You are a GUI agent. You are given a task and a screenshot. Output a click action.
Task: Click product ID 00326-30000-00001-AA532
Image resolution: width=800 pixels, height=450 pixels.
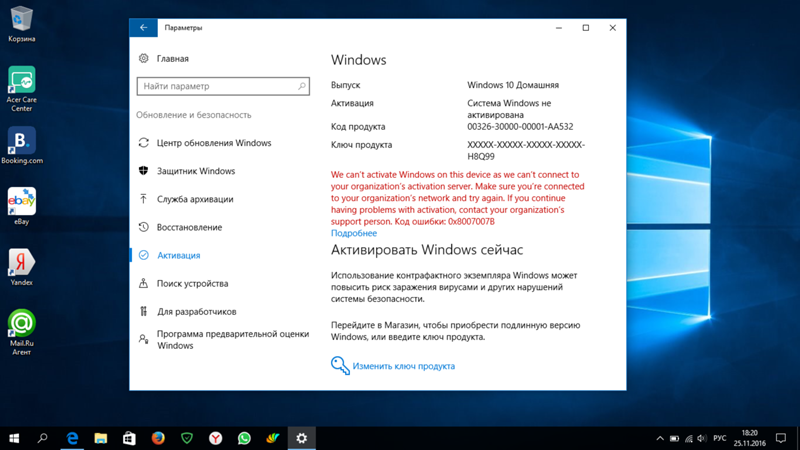(x=520, y=127)
